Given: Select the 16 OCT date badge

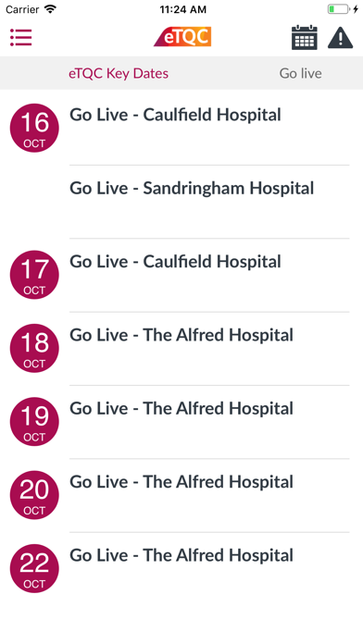Looking at the screenshot, I should tap(34, 128).
